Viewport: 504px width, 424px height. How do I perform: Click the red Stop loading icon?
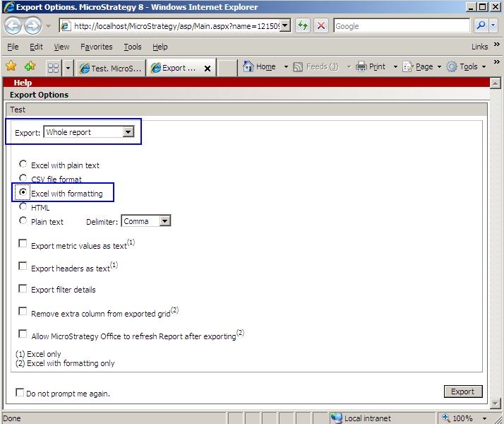(320, 25)
